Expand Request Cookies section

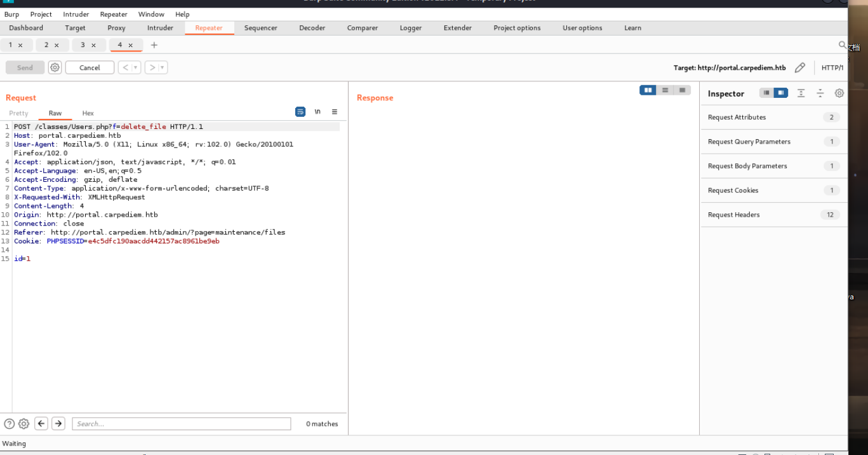pos(773,190)
